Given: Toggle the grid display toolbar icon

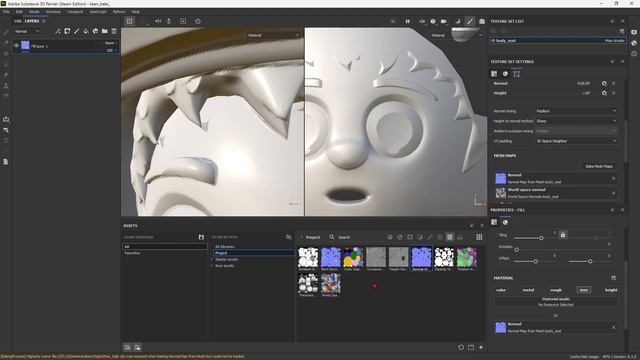Looking at the screenshot, I should pyautogui.click(x=129, y=21).
